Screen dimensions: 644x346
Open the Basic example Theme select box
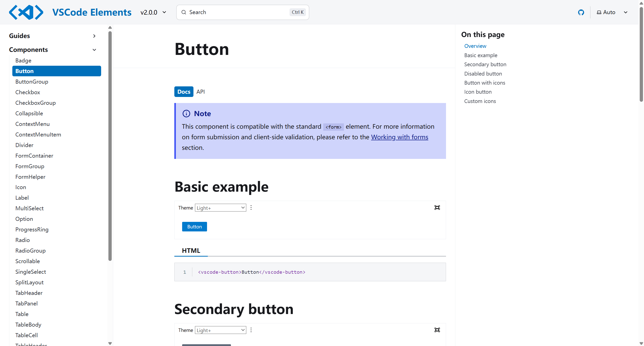tap(220, 208)
